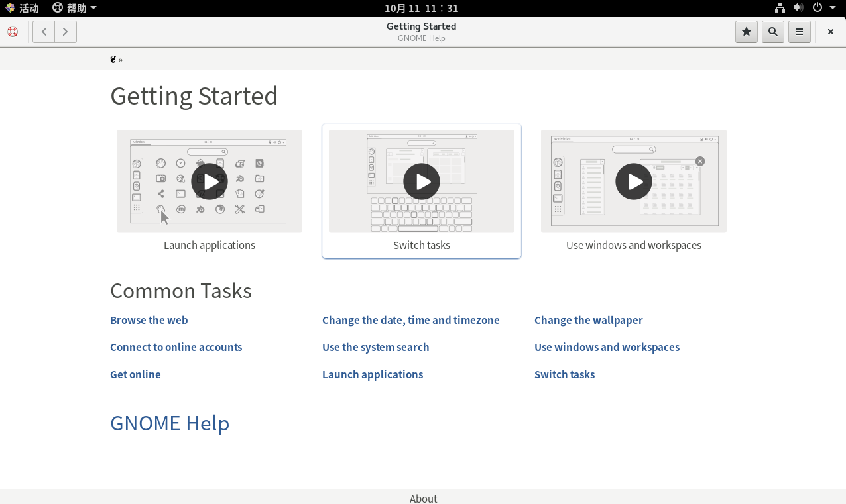Image resolution: width=846 pixels, height=504 pixels.
Task: Open Change the wallpaper link
Action: 588,320
